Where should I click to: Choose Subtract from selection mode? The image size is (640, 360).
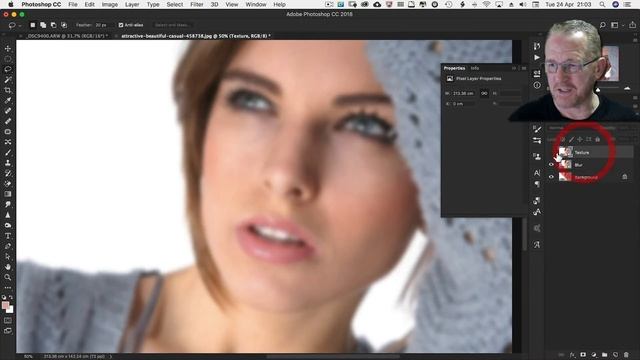pyautogui.click(x=53, y=25)
